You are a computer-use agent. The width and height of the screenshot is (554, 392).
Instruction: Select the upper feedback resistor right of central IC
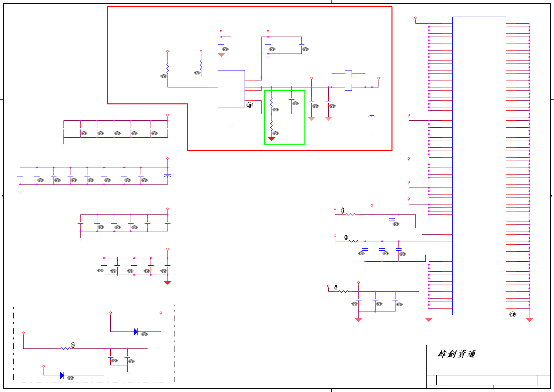coord(272,102)
